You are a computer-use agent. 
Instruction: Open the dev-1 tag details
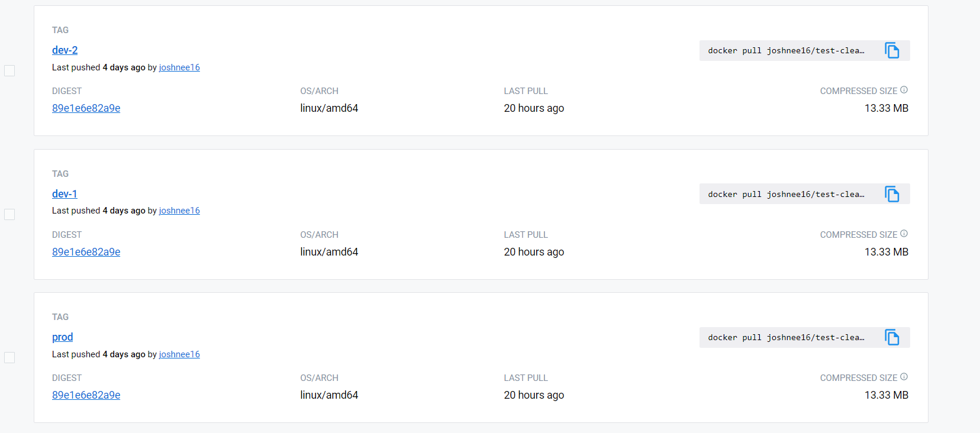tap(65, 193)
